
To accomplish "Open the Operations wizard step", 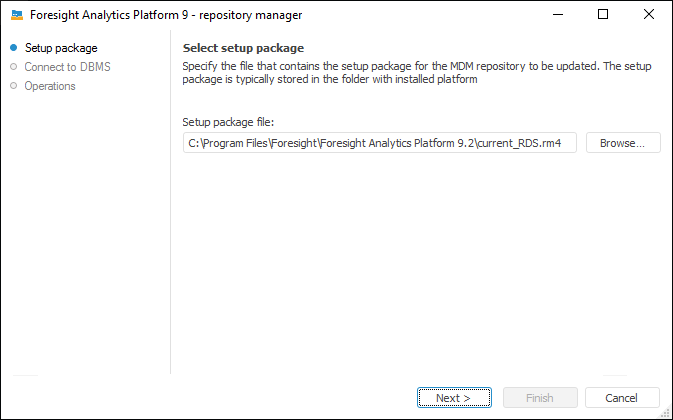I will pyautogui.click(x=50, y=86).
